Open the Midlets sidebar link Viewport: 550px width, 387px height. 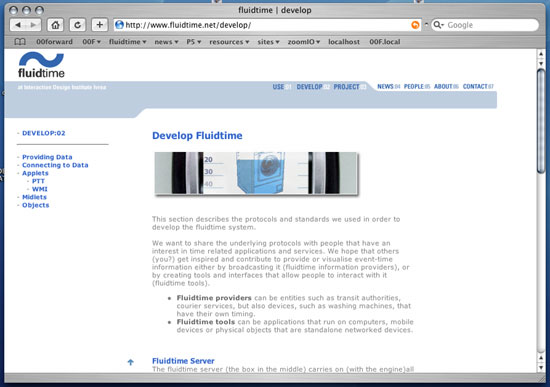coord(34,197)
